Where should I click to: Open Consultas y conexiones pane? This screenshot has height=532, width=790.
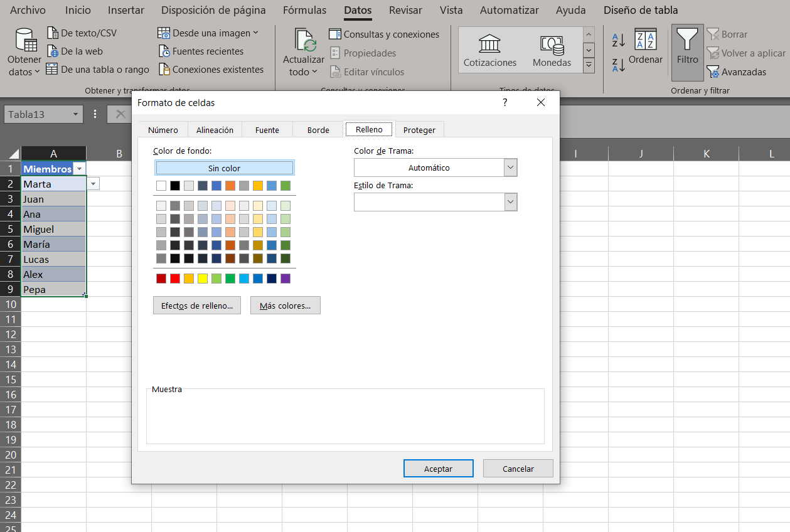[x=384, y=35]
